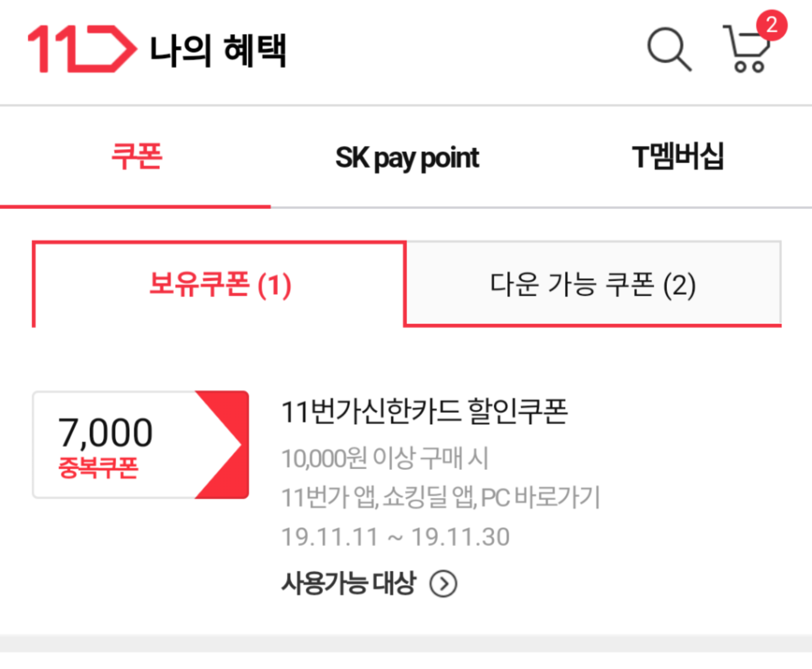
Task: Select the 보유쿠폰 (1) sub-tab
Action: [x=220, y=284]
